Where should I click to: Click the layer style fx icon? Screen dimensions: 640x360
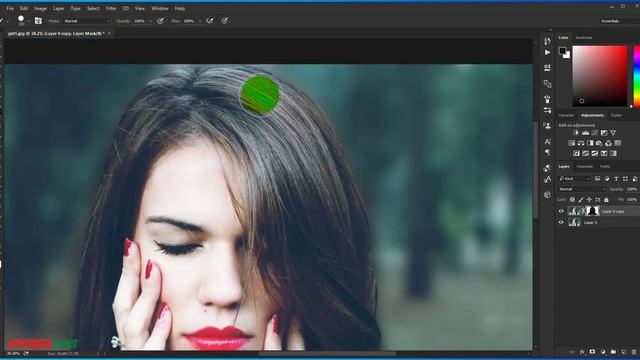[x=582, y=351]
